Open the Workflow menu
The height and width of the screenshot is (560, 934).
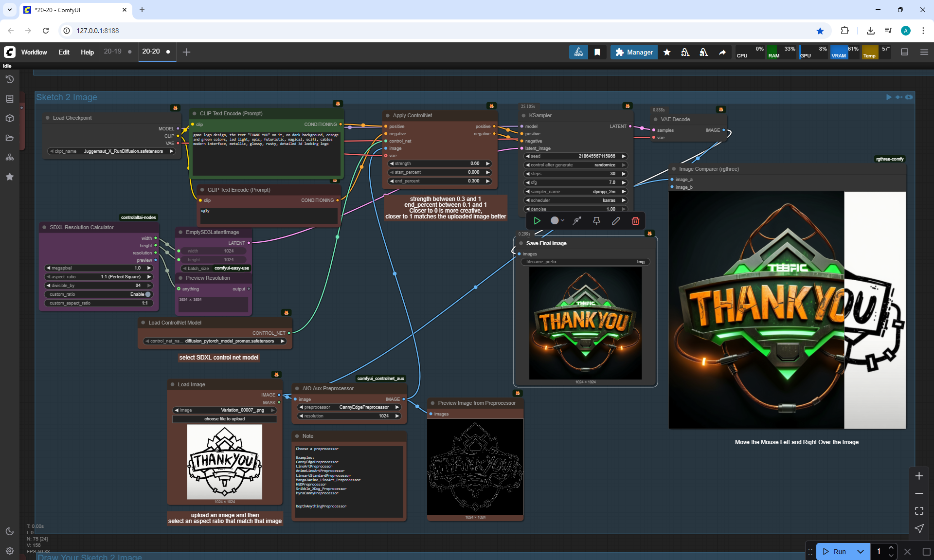(x=34, y=52)
